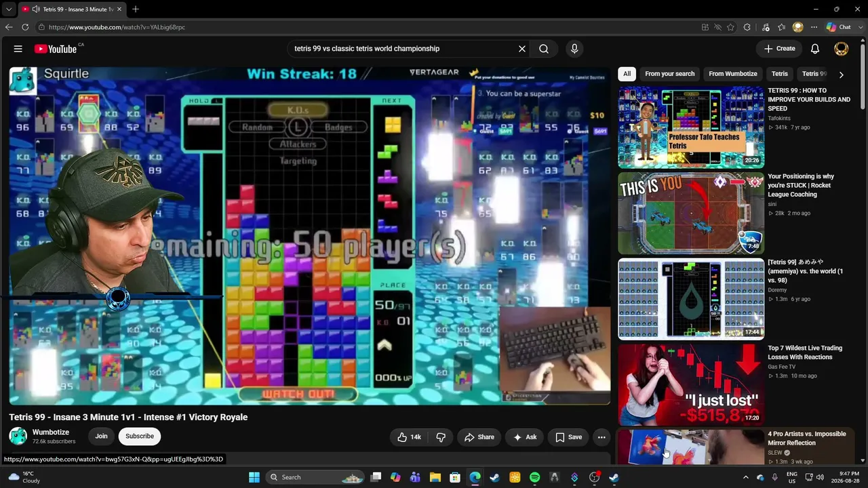Image resolution: width=868 pixels, height=488 pixels.
Task: Show hidden system tray icons
Action: click(x=745, y=477)
